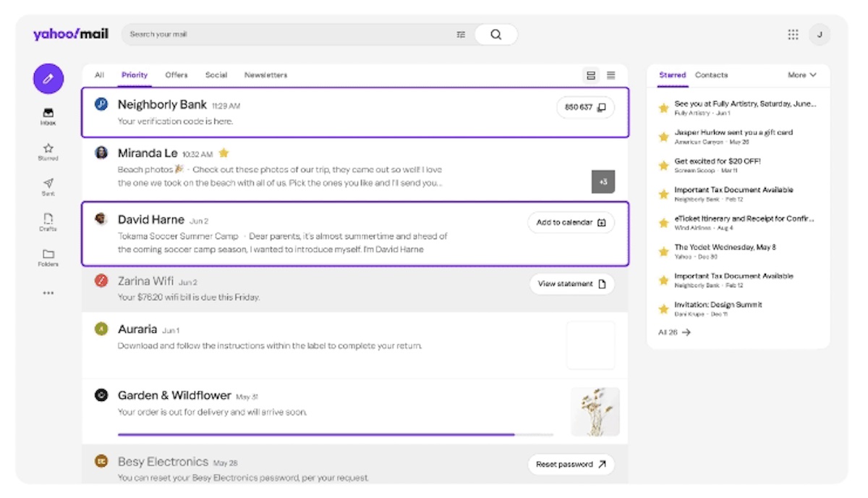Click Zarina Wifi sender avatar

[102, 281]
